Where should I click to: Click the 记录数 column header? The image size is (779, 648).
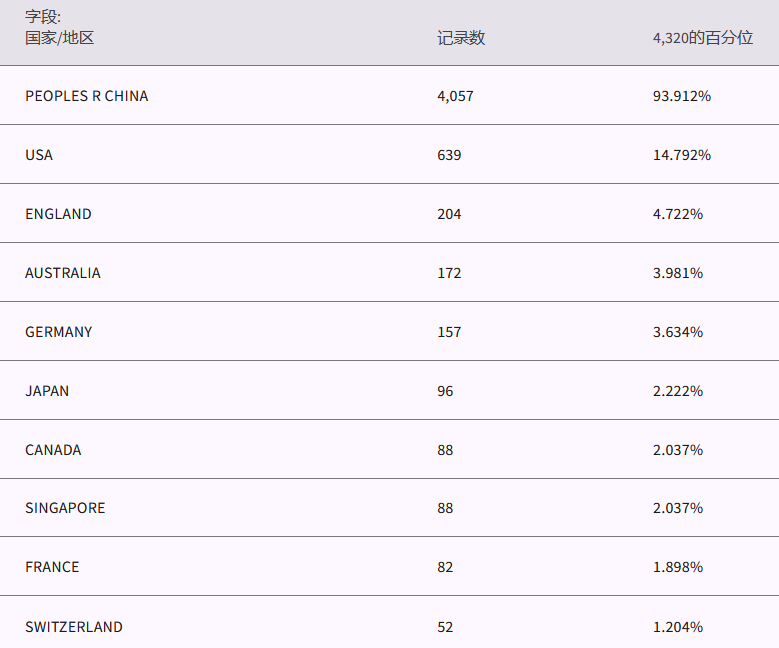[461, 38]
